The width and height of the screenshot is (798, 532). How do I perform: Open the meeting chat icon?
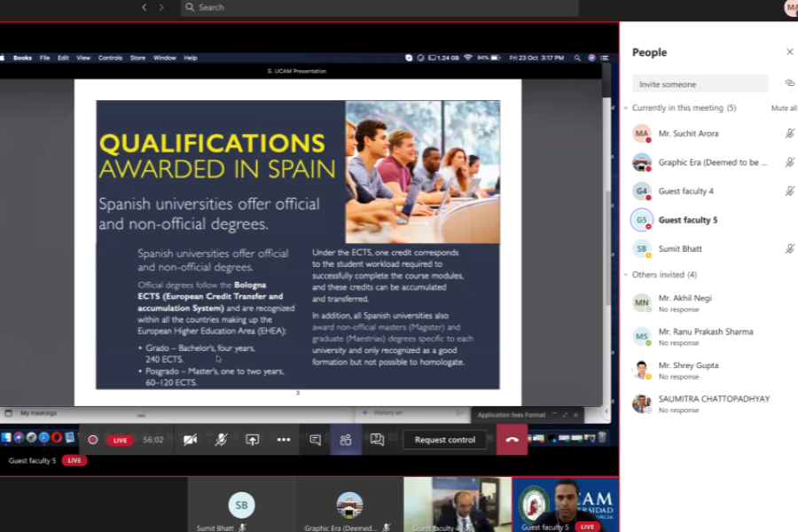coord(316,440)
